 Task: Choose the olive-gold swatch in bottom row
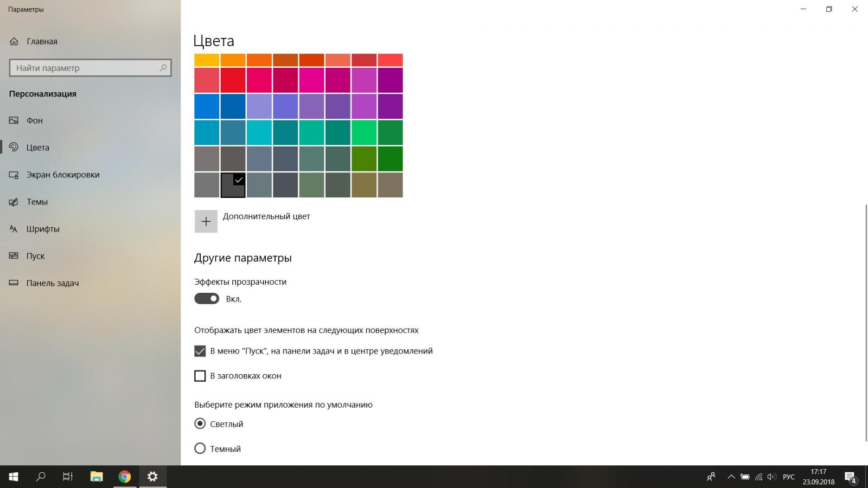click(364, 185)
